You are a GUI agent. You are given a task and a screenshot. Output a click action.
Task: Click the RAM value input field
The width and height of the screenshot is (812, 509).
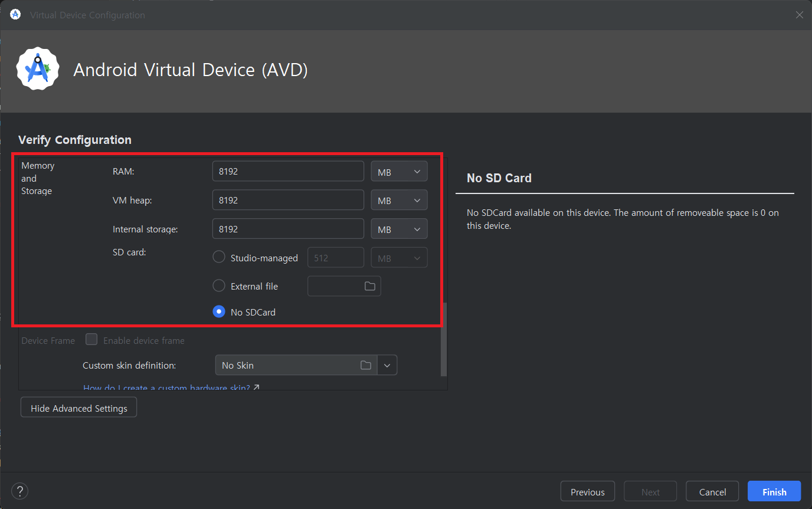point(288,172)
